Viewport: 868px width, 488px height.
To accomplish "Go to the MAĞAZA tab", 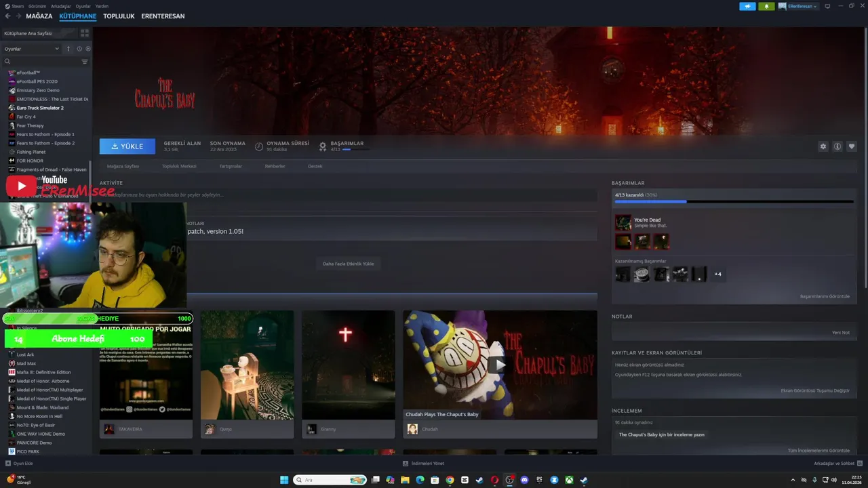I will 39,16.
